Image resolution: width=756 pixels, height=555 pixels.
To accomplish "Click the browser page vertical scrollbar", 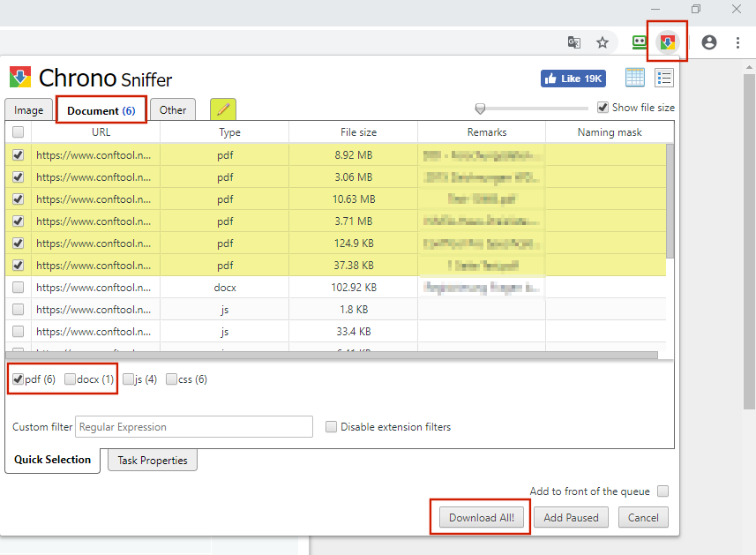I will tap(749, 241).
